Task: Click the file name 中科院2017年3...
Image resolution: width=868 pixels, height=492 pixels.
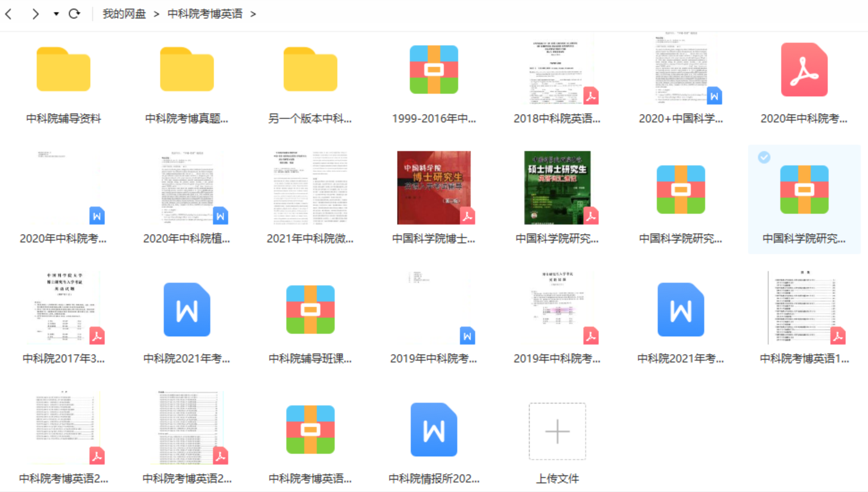Action: (x=63, y=359)
